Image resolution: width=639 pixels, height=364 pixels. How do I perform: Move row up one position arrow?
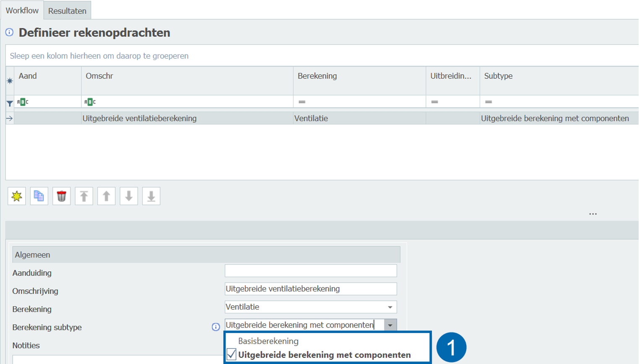pos(106,196)
